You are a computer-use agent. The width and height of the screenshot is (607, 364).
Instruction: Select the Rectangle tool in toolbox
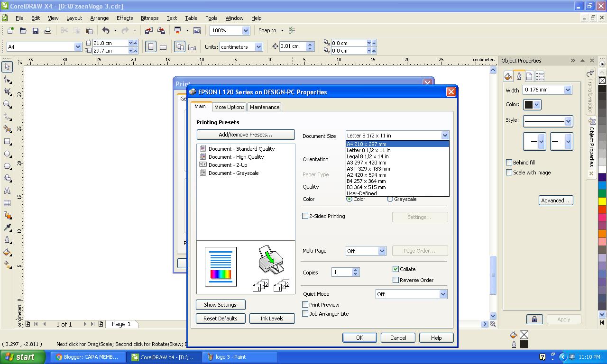[7, 141]
